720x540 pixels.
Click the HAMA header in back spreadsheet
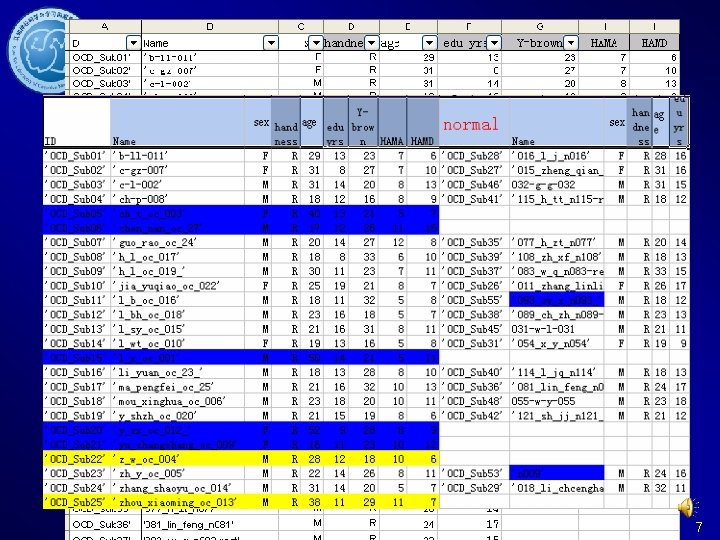coord(604,43)
